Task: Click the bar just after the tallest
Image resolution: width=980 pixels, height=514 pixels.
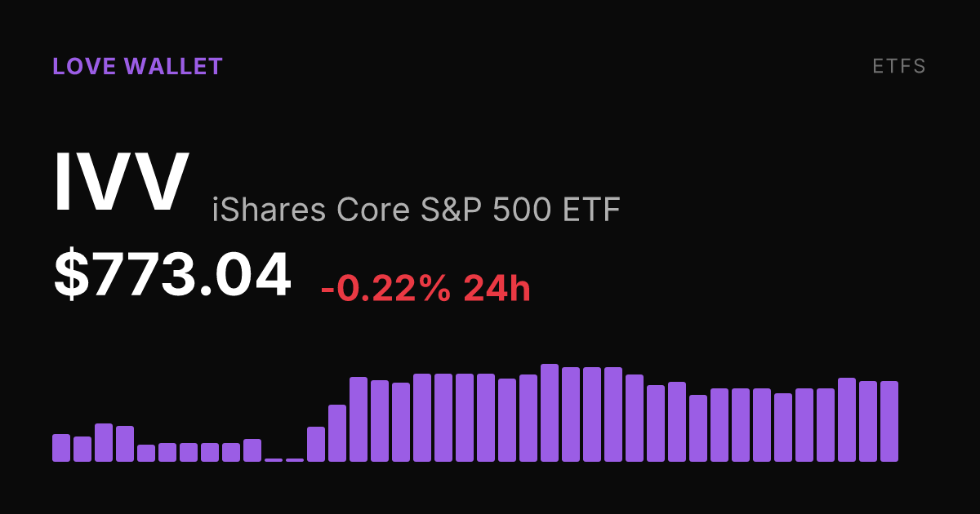Action: point(571,414)
